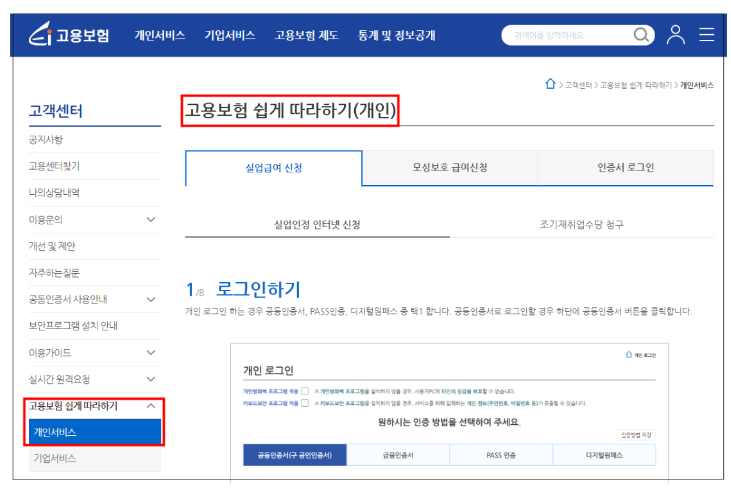Screen dimensions: 731x492
Task: Switch to 실업인정 인터넷 신청 sub-tab
Action: 317,225
